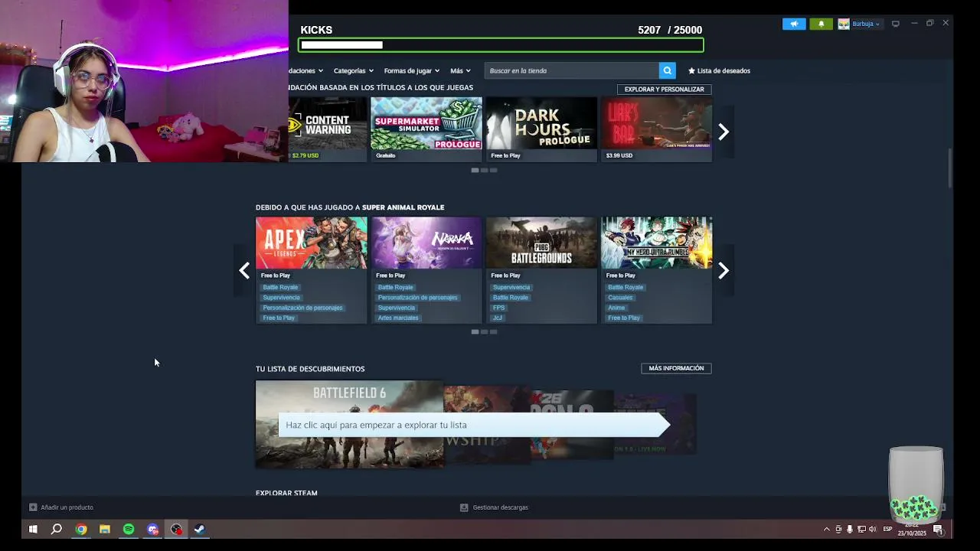Click the plus icon for Añadir un producto

[33, 507]
